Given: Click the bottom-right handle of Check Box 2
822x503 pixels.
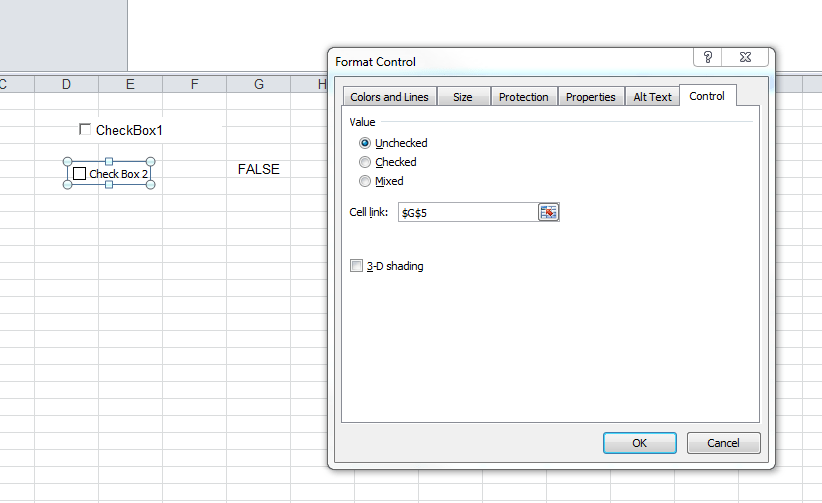Looking at the screenshot, I should tap(150, 185).
